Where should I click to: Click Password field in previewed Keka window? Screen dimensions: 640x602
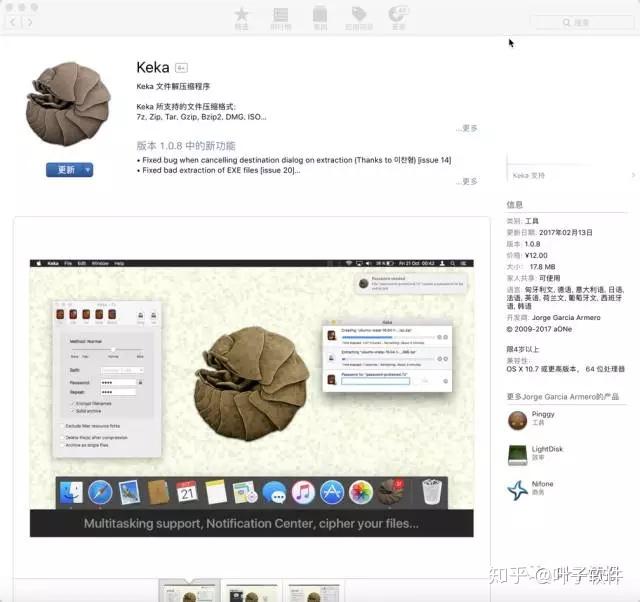tap(118, 383)
